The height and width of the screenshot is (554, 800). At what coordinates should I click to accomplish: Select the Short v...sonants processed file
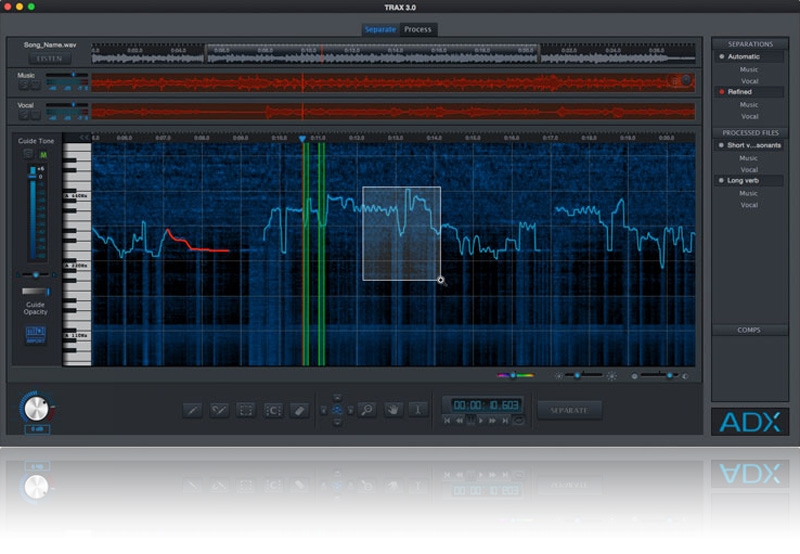748,145
